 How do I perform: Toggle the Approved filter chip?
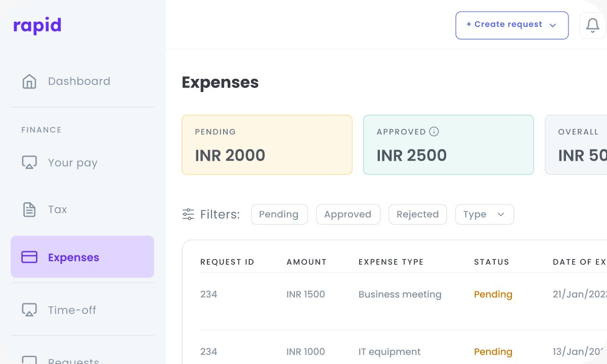click(348, 214)
